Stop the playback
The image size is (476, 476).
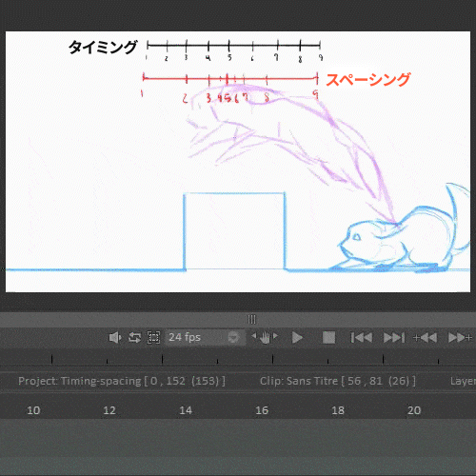(x=328, y=337)
